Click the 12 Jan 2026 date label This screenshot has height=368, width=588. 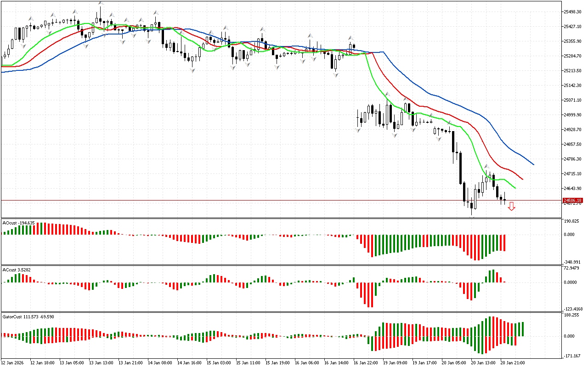tap(14, 363)
